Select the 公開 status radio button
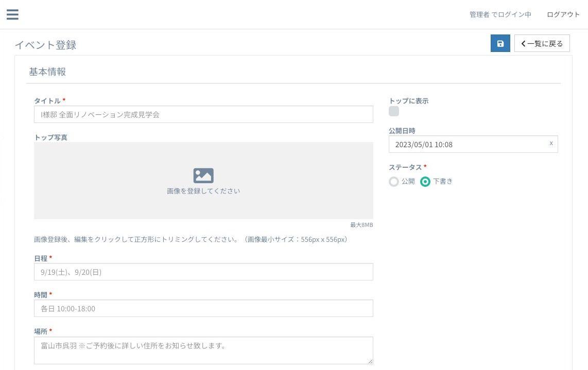 (394, 182)
